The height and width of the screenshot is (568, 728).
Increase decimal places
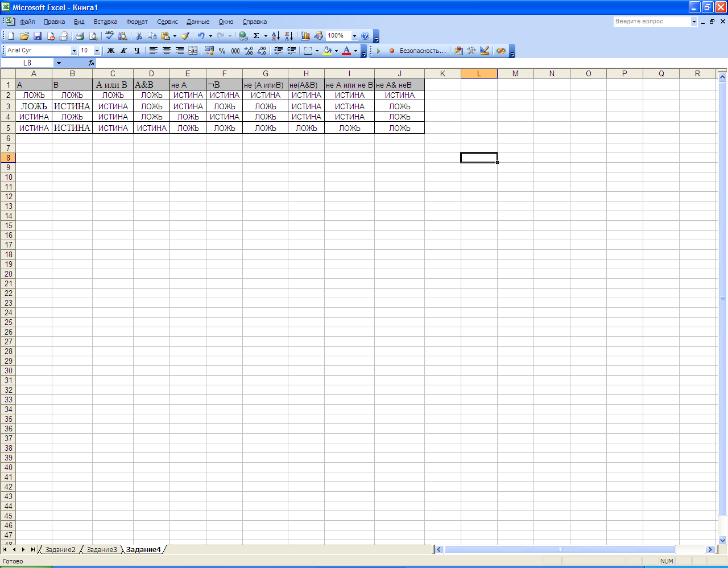[249, 51]
